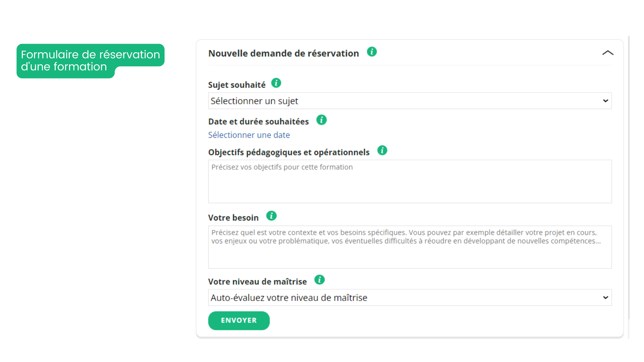Click the info icon next to Sujet souhaité

pyautogui.click(x=276, y=83)
